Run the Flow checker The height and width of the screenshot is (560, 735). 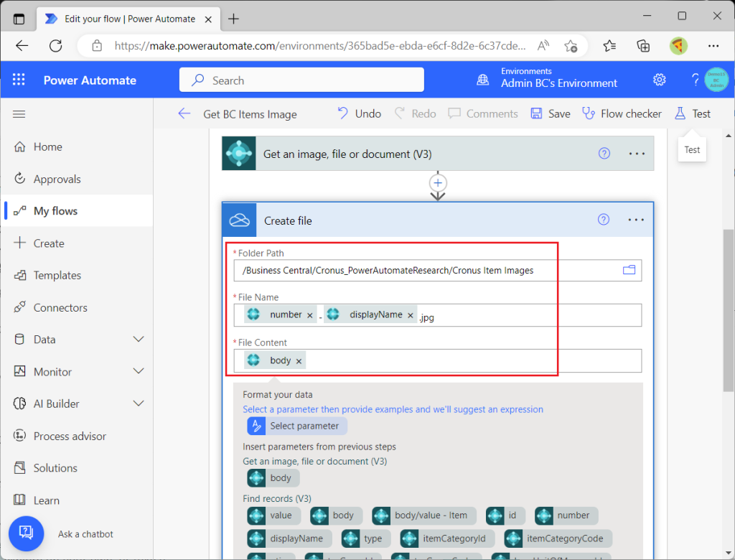pyautogui.click(x=622, y=113)
